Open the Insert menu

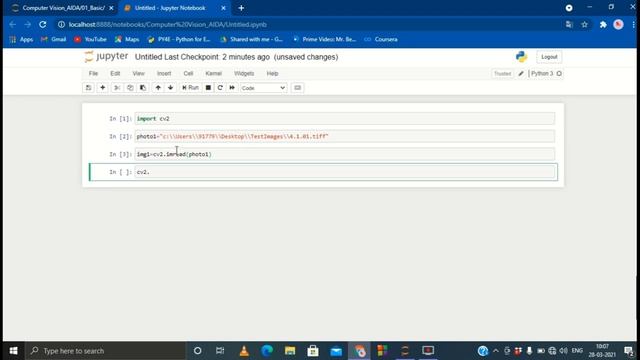[x=164, y=73]
